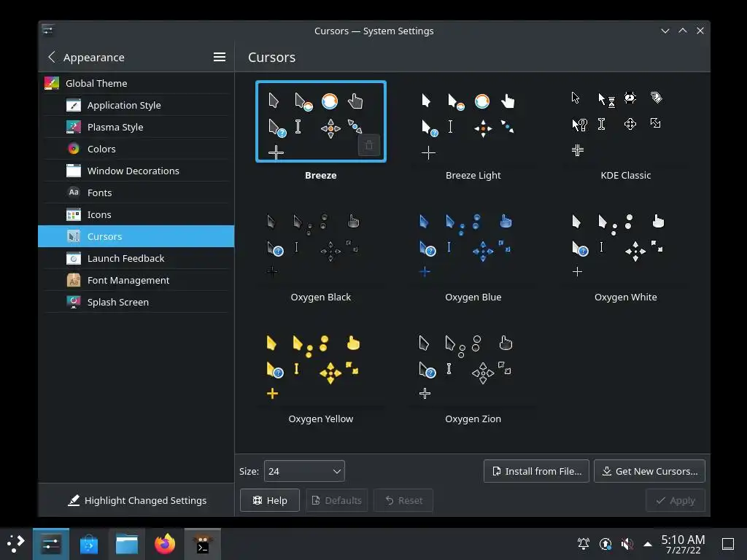Open Launch Feedback settings
The height and width of the screenshot is (560, 747).
(x=136, y=259)
